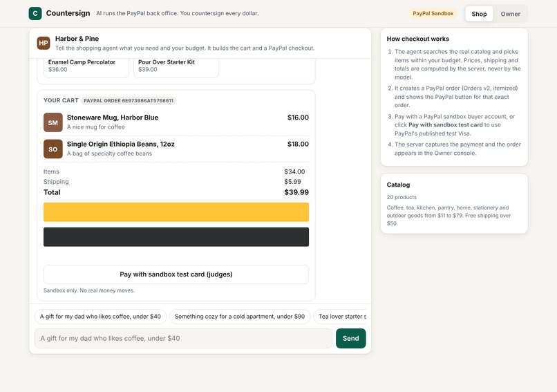This screenshot has height=392, width=557.
Task: Click the yellow PayPal payment button
Action: [176, 212]
